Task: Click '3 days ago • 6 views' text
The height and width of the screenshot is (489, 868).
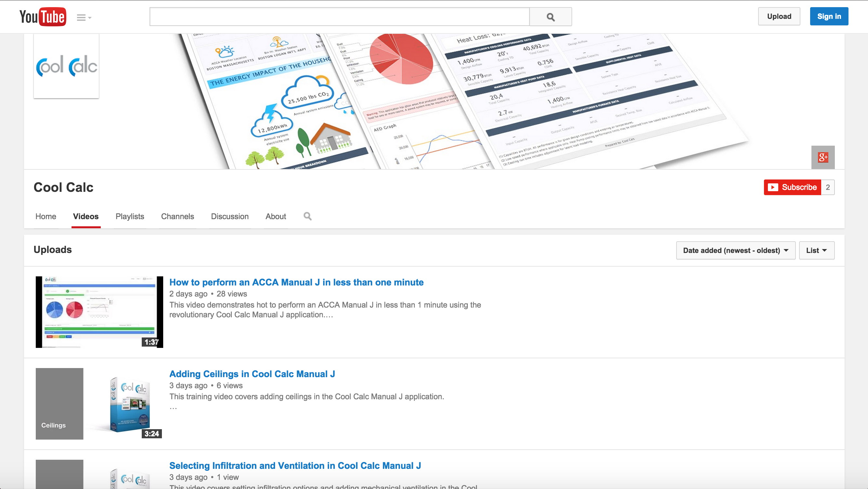Action: coord(206,386)
